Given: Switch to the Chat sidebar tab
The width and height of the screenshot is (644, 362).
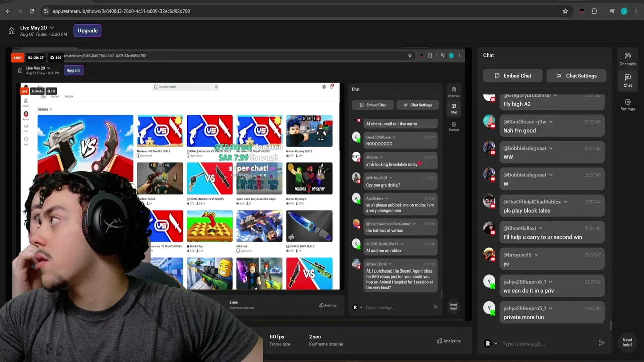Looking at the screenshot, I should [x=627, y=80].
